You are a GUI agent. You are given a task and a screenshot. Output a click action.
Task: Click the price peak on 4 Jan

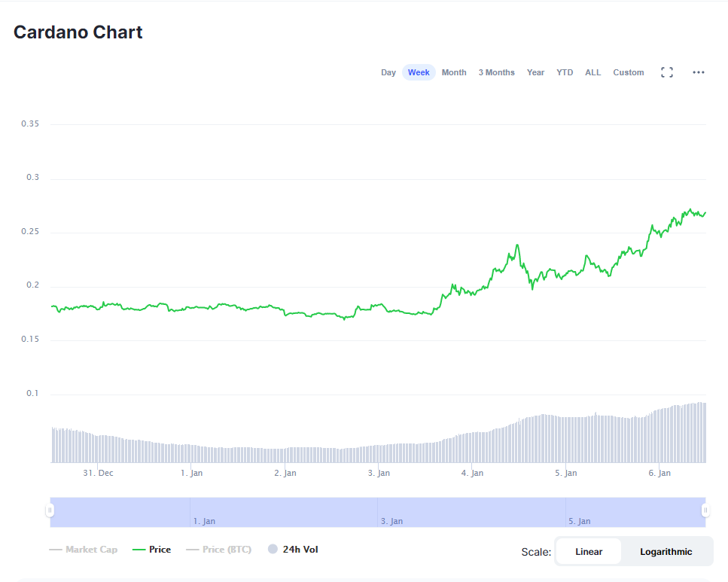(516, 245)
